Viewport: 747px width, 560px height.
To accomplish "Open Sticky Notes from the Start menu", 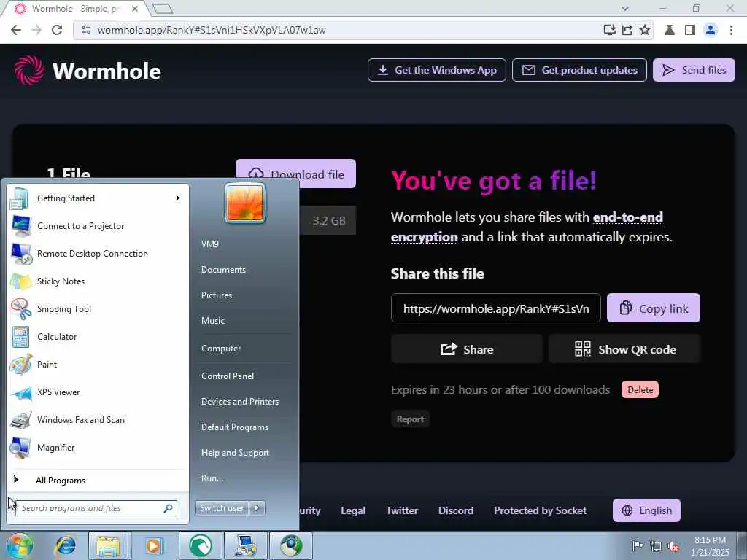I will pyautogui.click(x=97, y=281).
